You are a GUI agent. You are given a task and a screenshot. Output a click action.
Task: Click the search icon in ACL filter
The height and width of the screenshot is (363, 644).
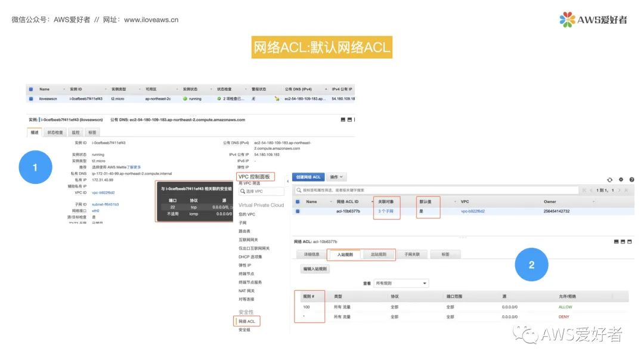click(x=299, y=190)
